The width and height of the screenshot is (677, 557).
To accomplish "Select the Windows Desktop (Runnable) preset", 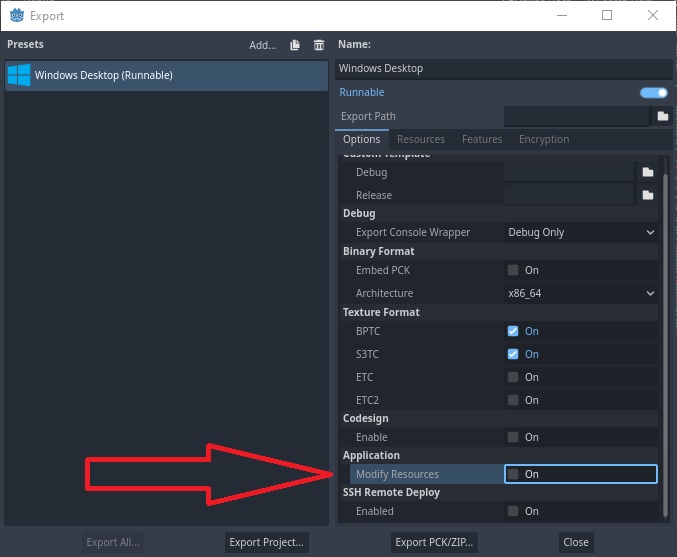I will click(x=166, y=75).
